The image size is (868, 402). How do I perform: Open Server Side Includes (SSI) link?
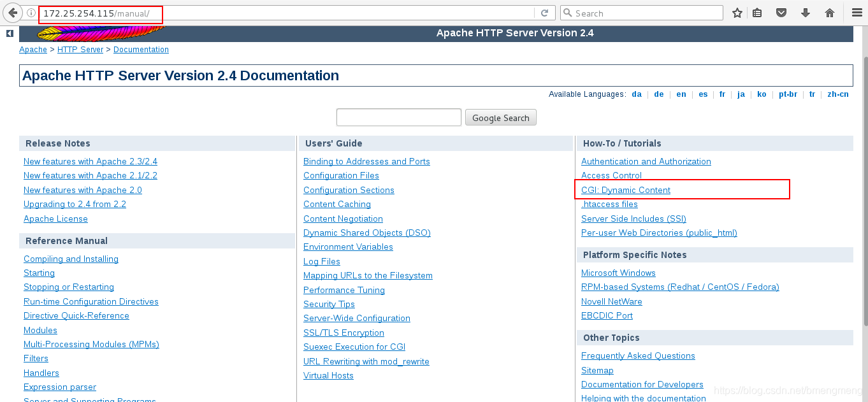point(633,219)
